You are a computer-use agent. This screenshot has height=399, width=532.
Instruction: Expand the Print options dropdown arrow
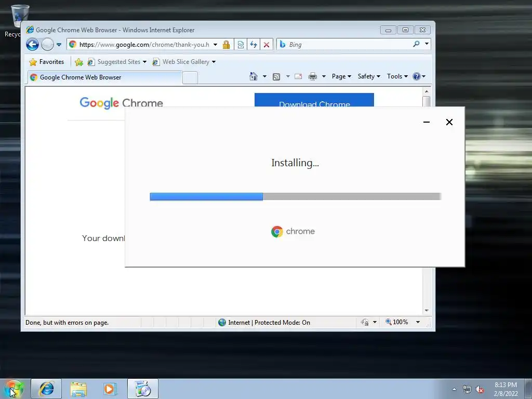[324, 76]
